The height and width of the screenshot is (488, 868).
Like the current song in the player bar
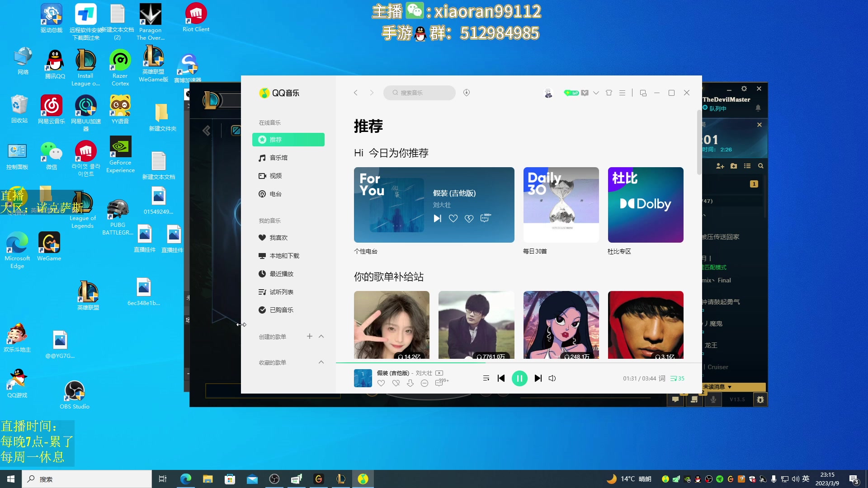[381, 383]
